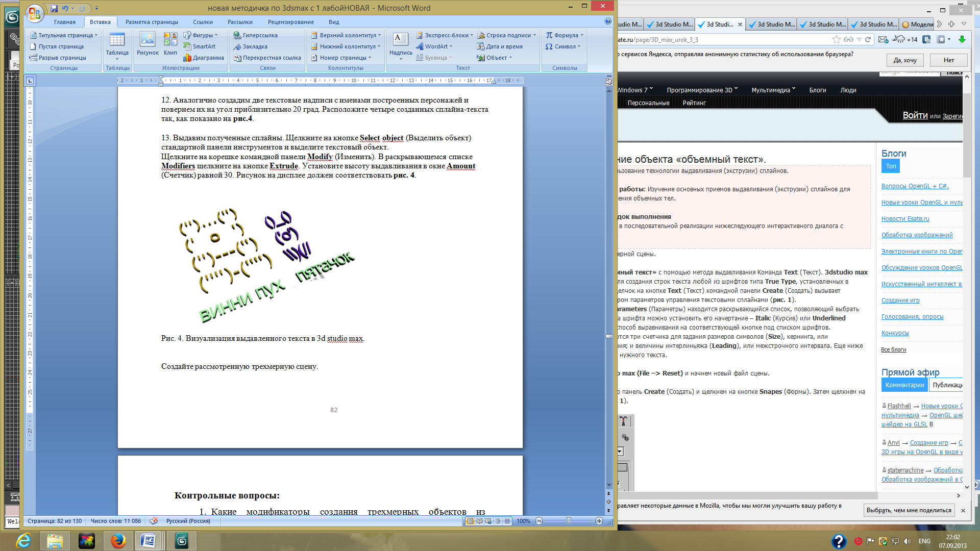Switch to Web Layout view icon

click(488, 521)
